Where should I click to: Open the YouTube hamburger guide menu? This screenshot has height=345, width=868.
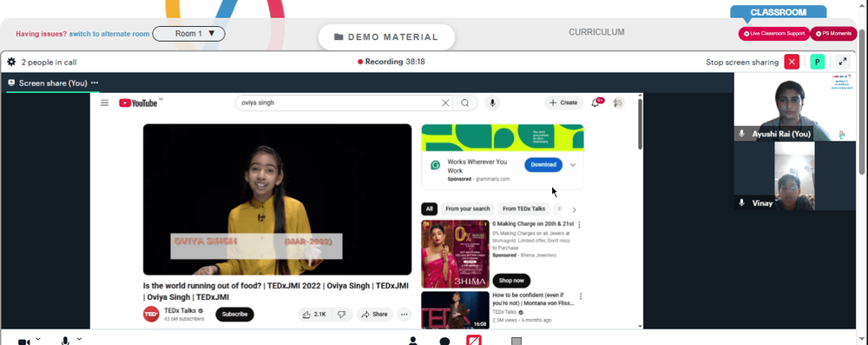click(105, 103)
